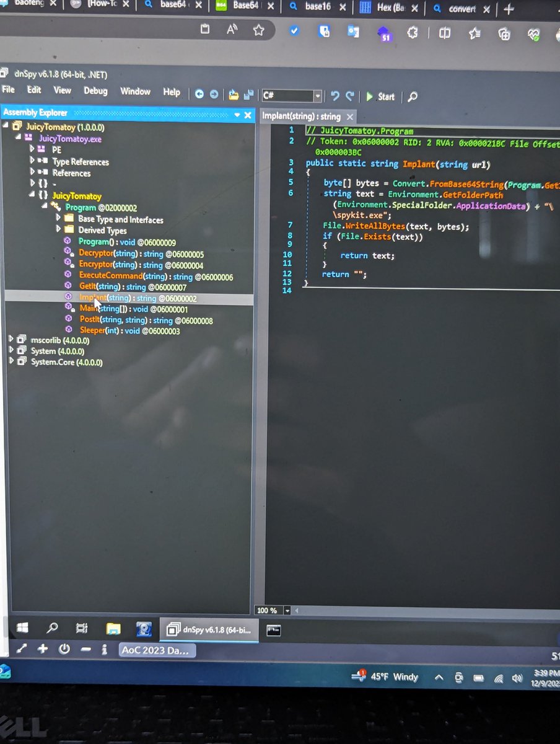The height and width of the screenshot is (744, 560).
Task: Open the File menu
Action: [x=9, y=90]
